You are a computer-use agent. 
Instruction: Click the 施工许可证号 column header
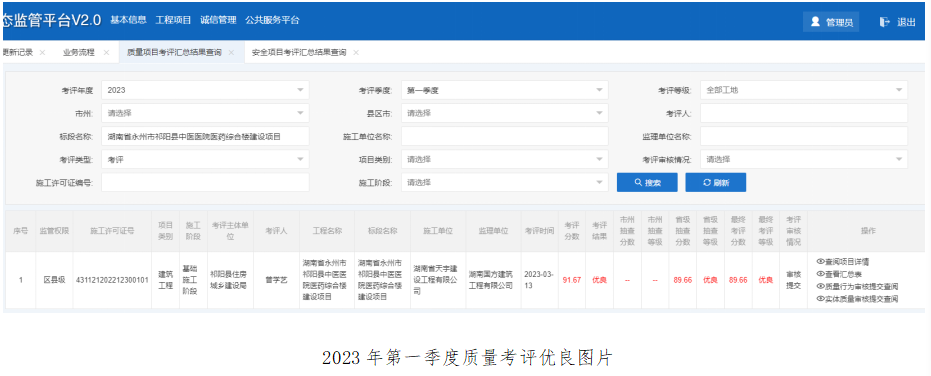click(x=112, y=231)
